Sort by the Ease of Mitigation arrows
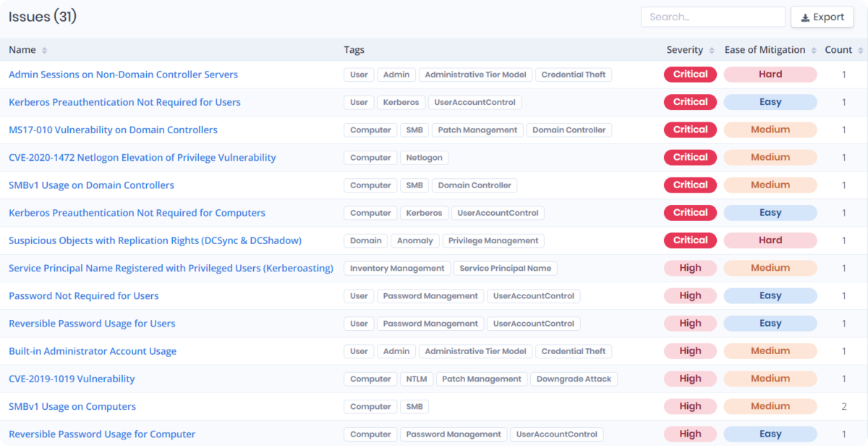The image size is (868, 446). 813,50
